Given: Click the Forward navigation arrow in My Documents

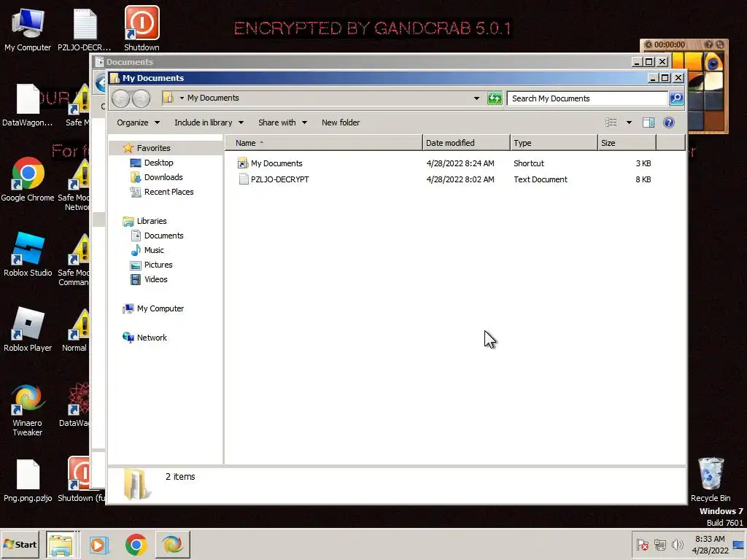Looking at the screenshot, I should pos(141,98).
